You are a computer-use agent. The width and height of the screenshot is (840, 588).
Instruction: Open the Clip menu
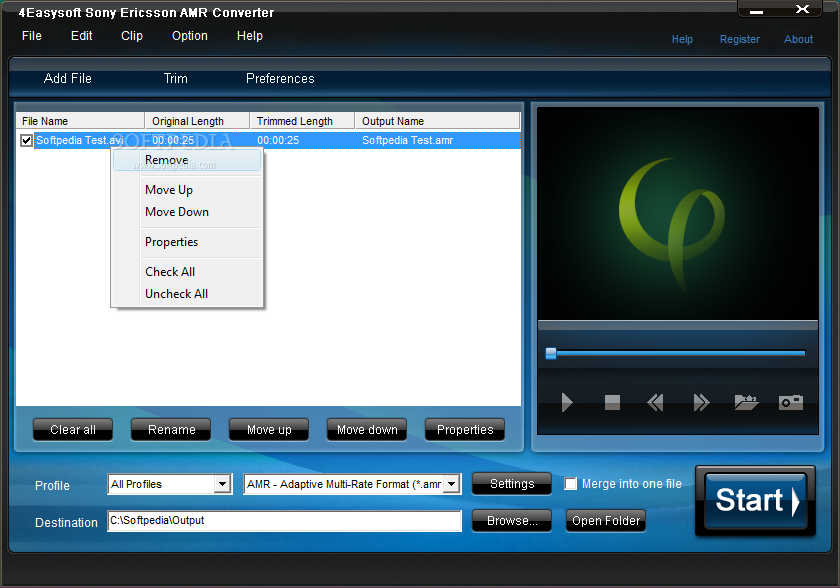(132, 36)
